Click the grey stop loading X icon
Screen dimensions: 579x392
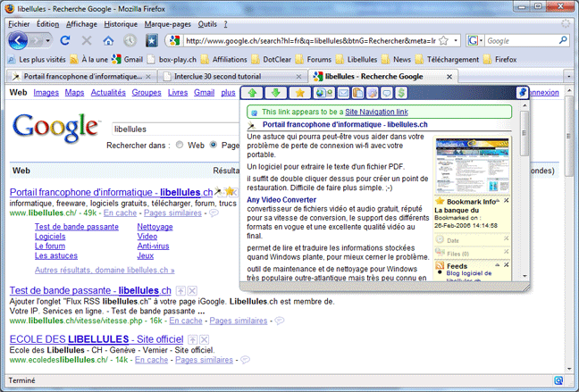coord(87,40)
